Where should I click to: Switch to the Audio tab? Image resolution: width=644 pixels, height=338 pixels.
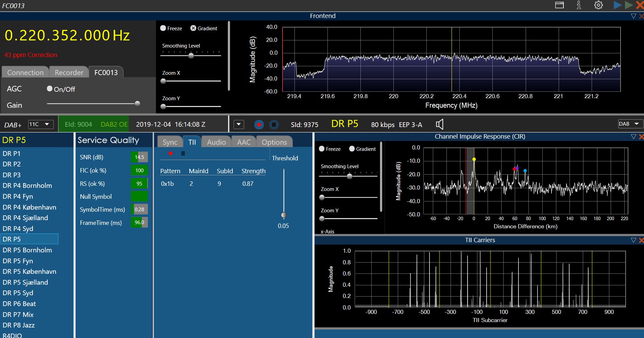pos(216,142)
